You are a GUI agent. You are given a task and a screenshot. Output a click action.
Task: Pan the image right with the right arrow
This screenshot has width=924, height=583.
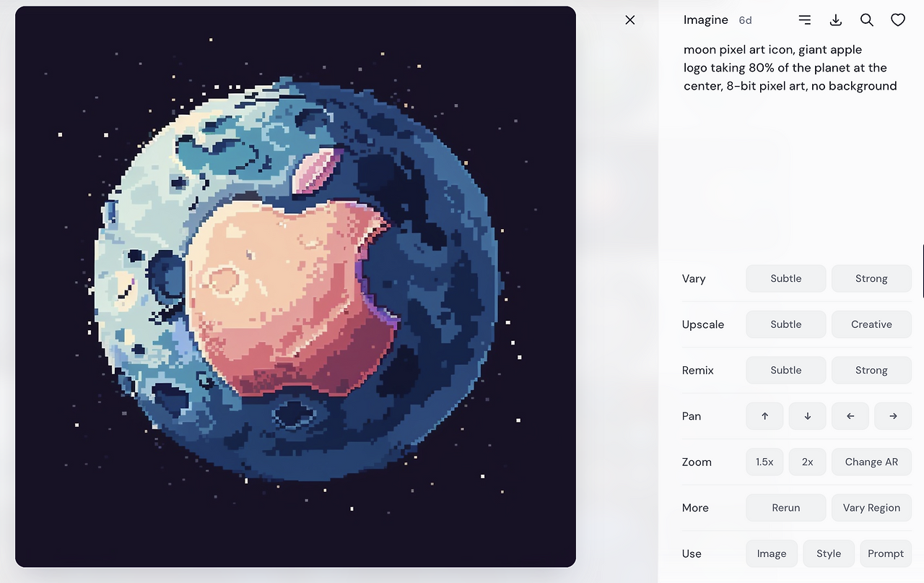click(x=893, y=416)
